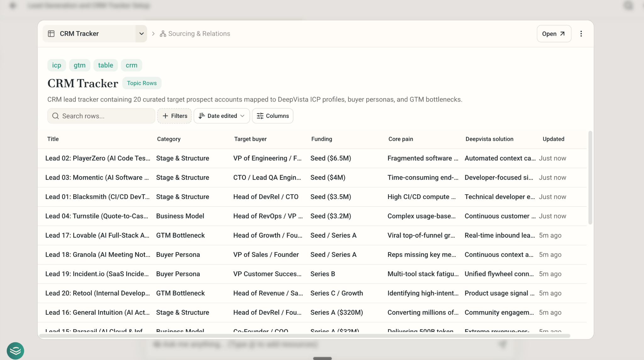The image size is (644, 360).
Task: Click the Funding column header
Action: (322, 139)
